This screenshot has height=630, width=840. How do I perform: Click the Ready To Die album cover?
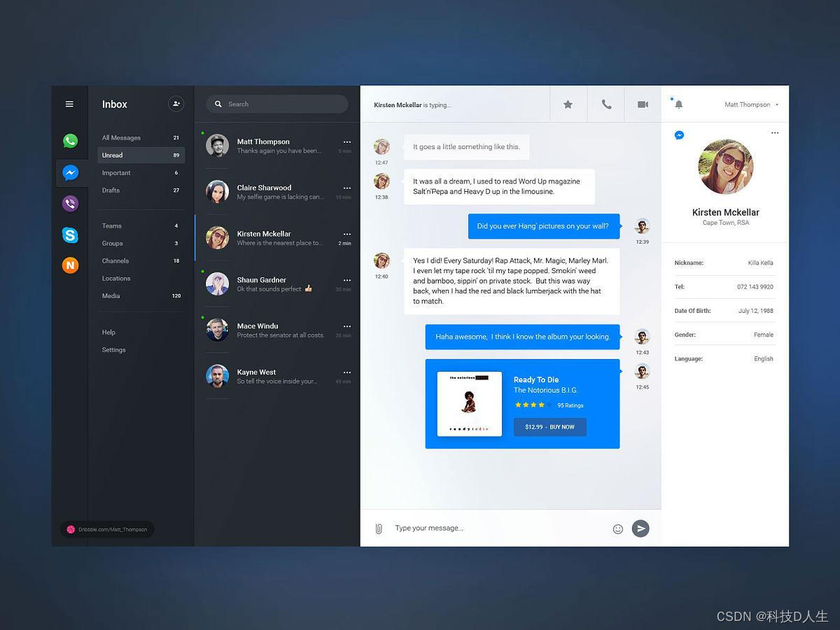coord(470,404)
